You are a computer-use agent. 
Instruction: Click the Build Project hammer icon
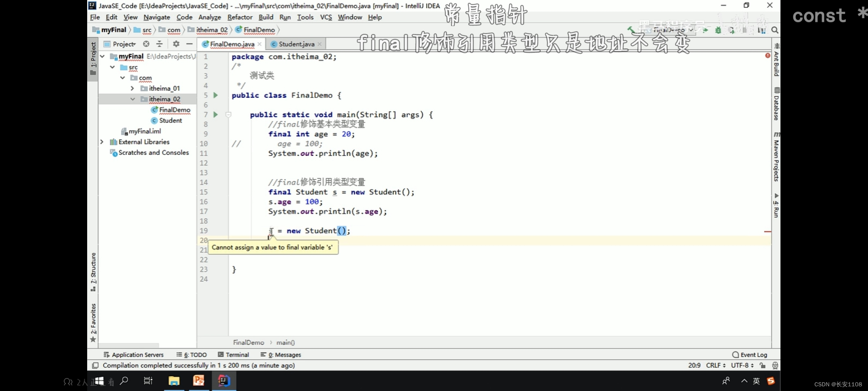point(631,30)
